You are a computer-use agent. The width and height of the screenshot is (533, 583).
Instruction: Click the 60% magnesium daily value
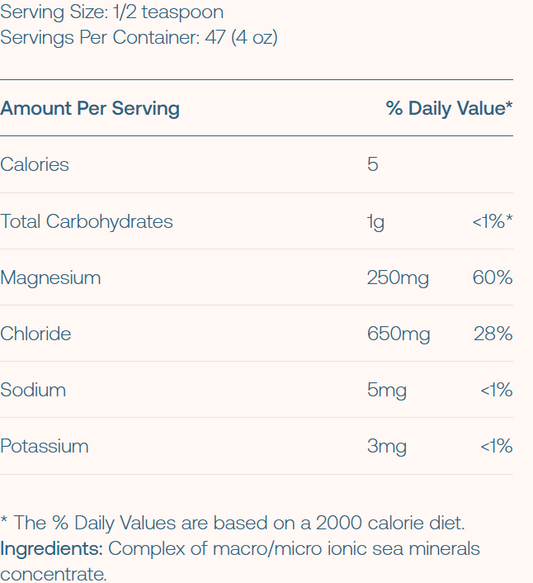tap(492, 277)
